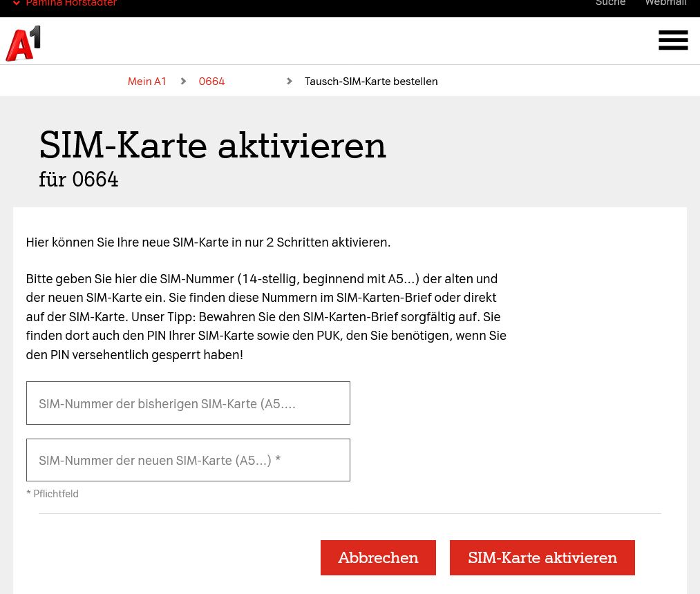Click the SIM-Karte aktivieren heading
This screenshot has height=594, width=700.
pyautogui.click(x=213, y=146)
